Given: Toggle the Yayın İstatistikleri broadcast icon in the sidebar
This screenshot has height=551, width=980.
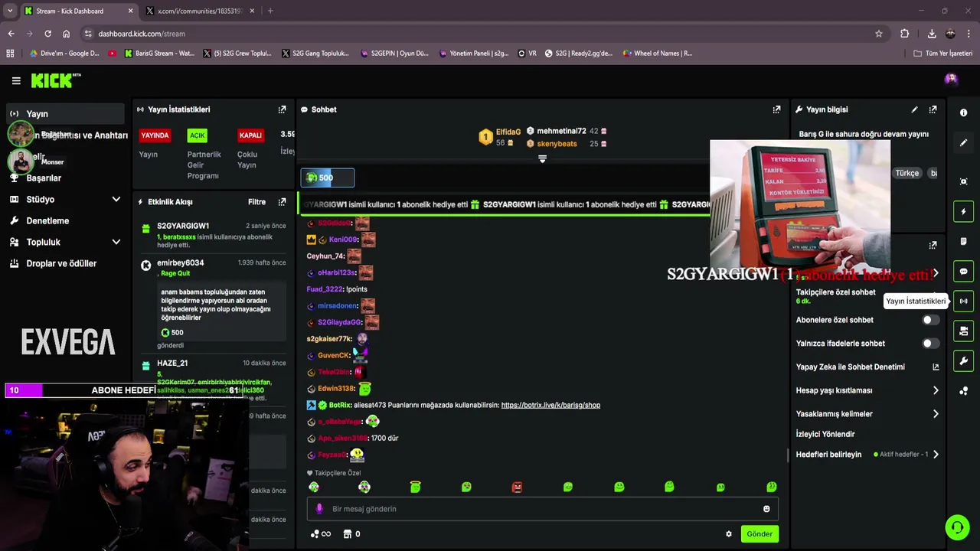Looking at the screenshot, I should point(964,301).
